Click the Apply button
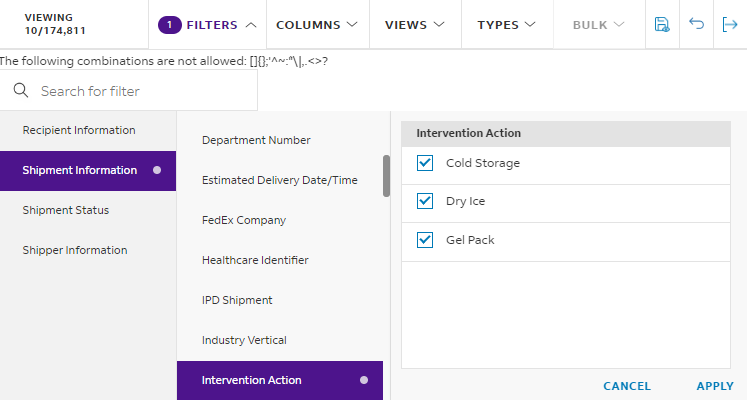This screenshot has width=747, height=400. tap(715, 386)
